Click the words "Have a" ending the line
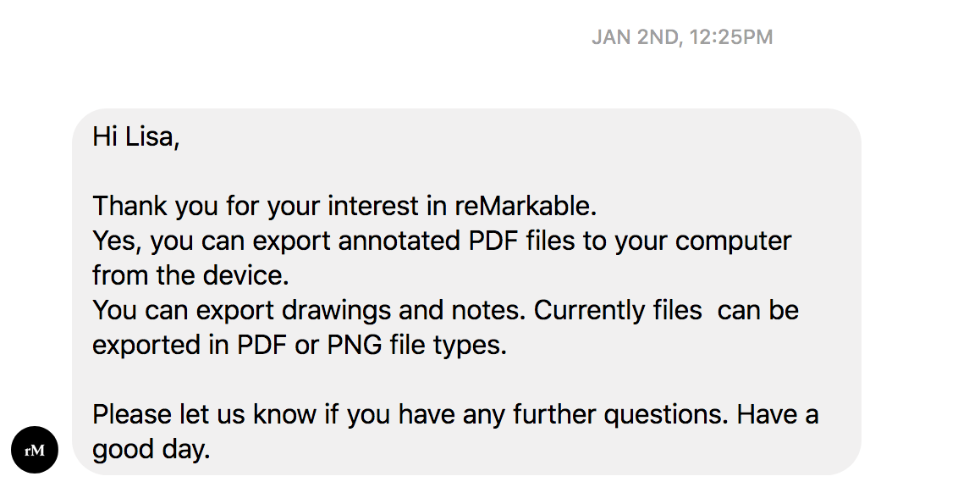Image resolution: width=980 pixels, height=493 pixels. (778, 414)
